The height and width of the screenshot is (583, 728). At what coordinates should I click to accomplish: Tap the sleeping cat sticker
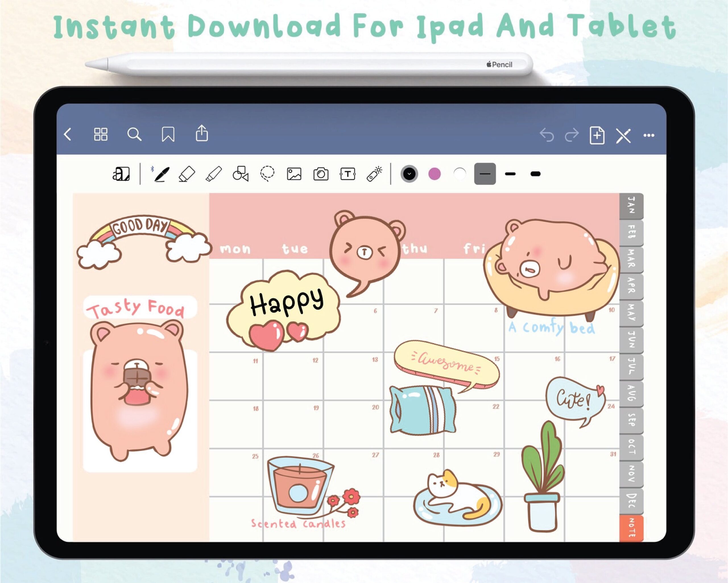[458, 498]
